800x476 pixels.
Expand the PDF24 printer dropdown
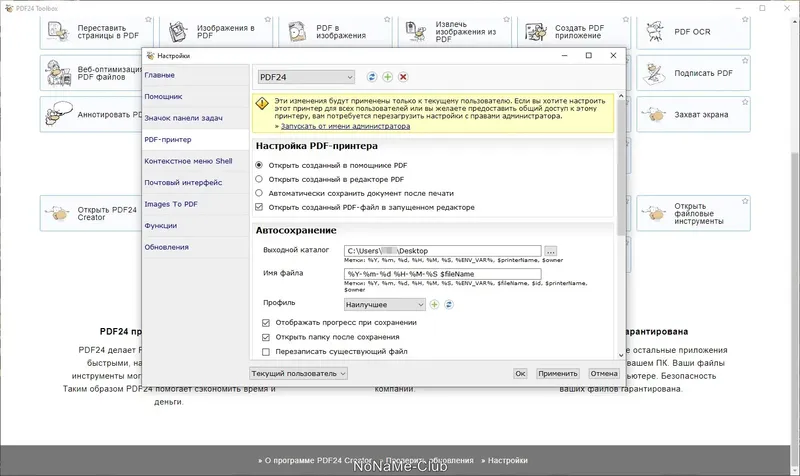(306, 77)
